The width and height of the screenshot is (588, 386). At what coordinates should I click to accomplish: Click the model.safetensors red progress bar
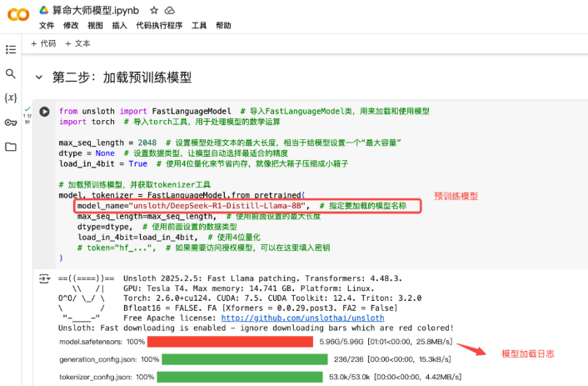click(230, 342)
